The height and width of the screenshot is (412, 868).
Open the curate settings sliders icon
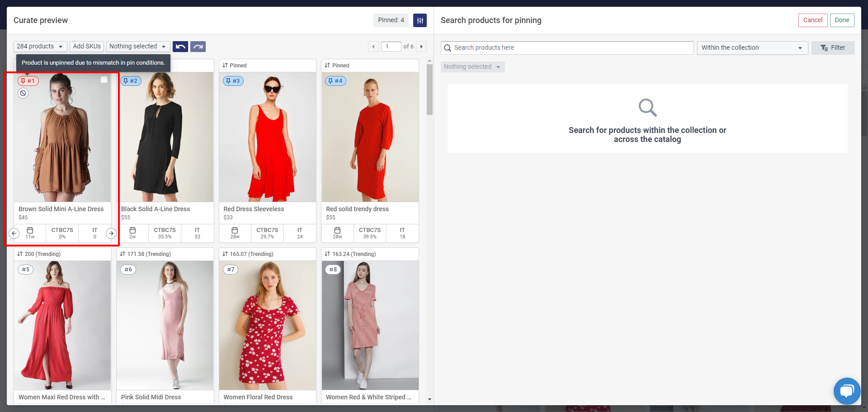(x=420, y=20)
